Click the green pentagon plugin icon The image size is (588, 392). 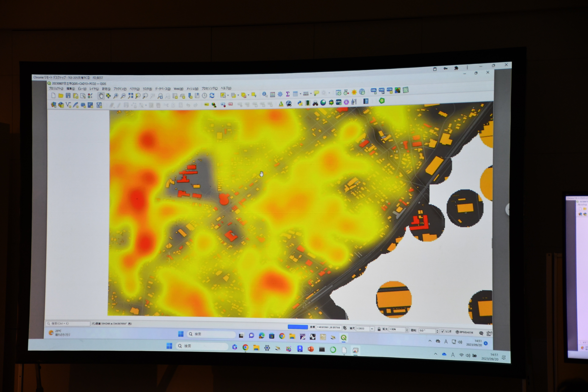pyautogui.click(x=382, y=101)
